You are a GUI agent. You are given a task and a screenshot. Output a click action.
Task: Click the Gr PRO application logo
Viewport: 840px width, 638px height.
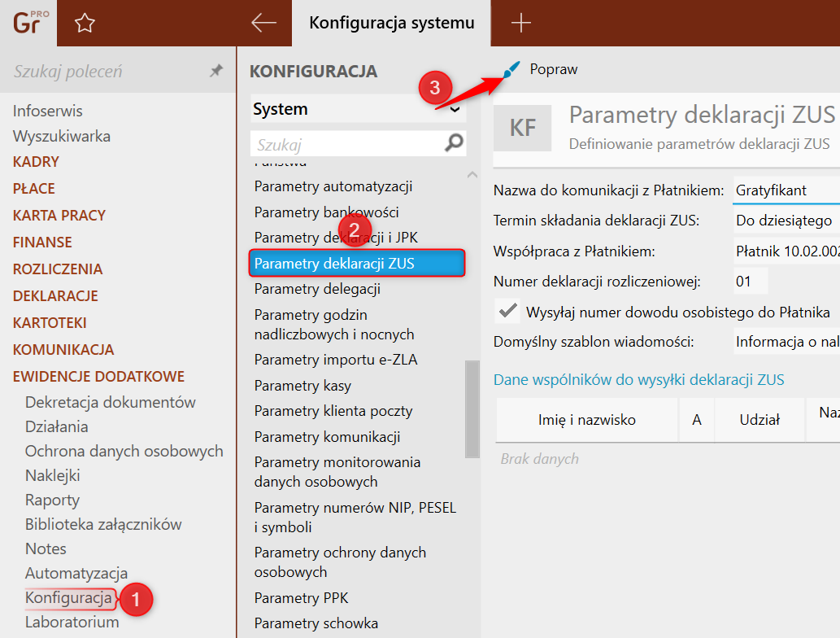coord(28,22)
